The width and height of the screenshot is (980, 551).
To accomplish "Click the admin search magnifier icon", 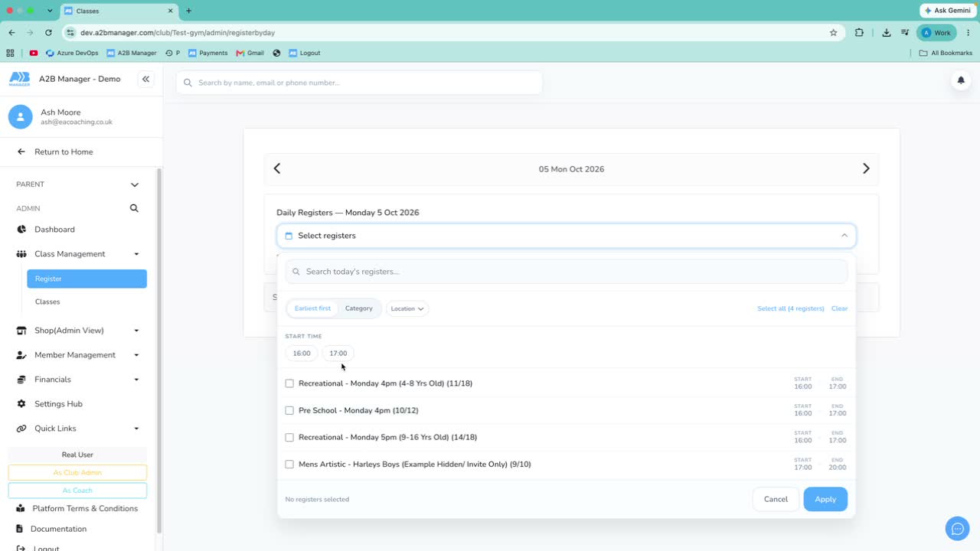I will [x=134, y=208].
